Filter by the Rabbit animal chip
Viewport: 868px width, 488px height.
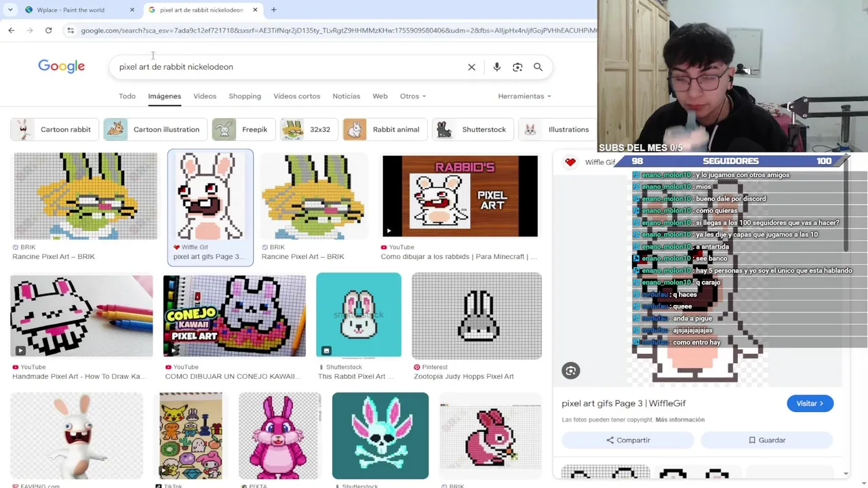click(x=385, y=129)
